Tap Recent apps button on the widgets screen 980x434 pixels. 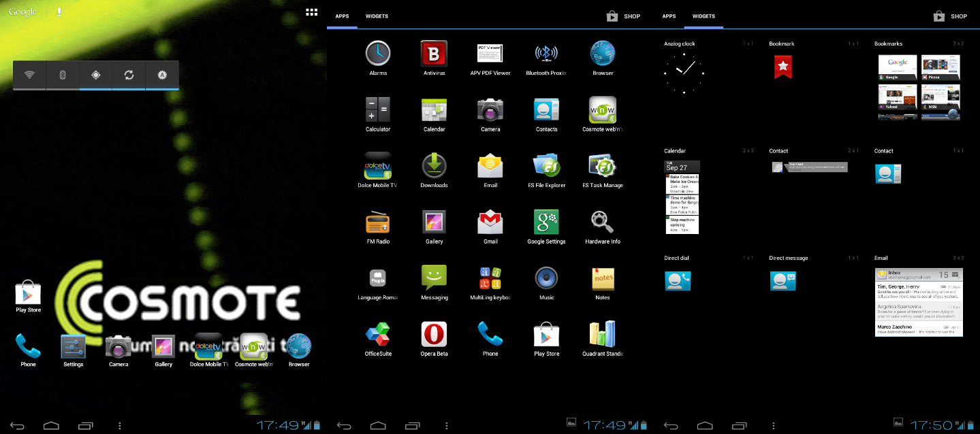click(740, 426)
